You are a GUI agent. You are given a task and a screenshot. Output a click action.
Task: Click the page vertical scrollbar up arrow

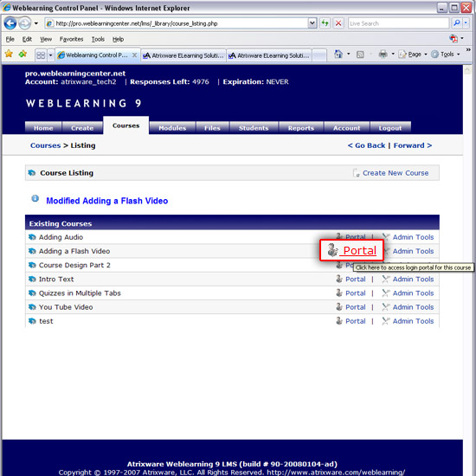[467, 70]
